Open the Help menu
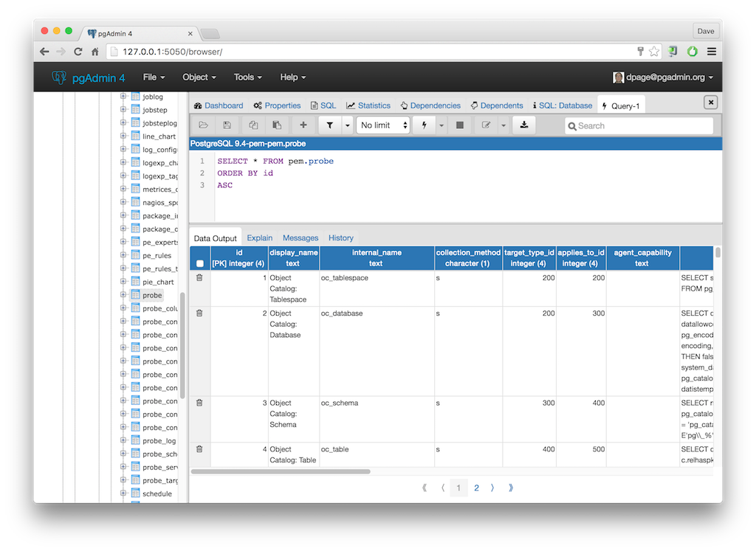This screenshot has height=551, width=756. click(292, 77)
